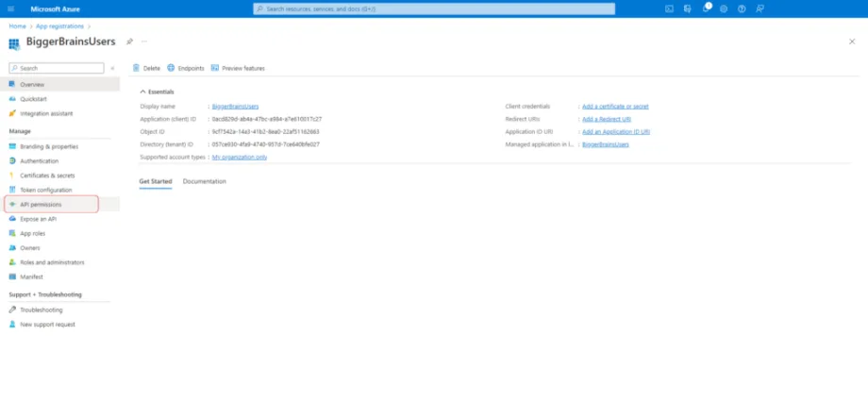Open managed application BiggerBrainsUsers link
Screen dimensions: 868x419
pyautogui.click(x=605, y=144)
